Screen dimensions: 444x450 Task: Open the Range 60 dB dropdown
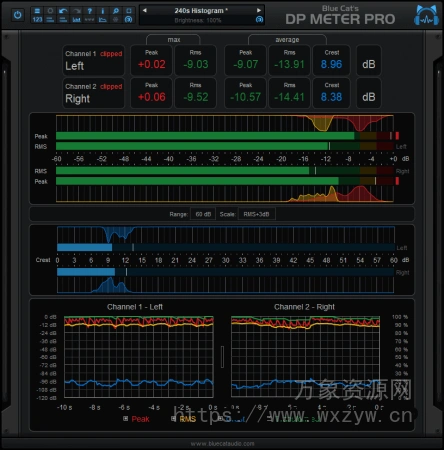click(203, 214)
